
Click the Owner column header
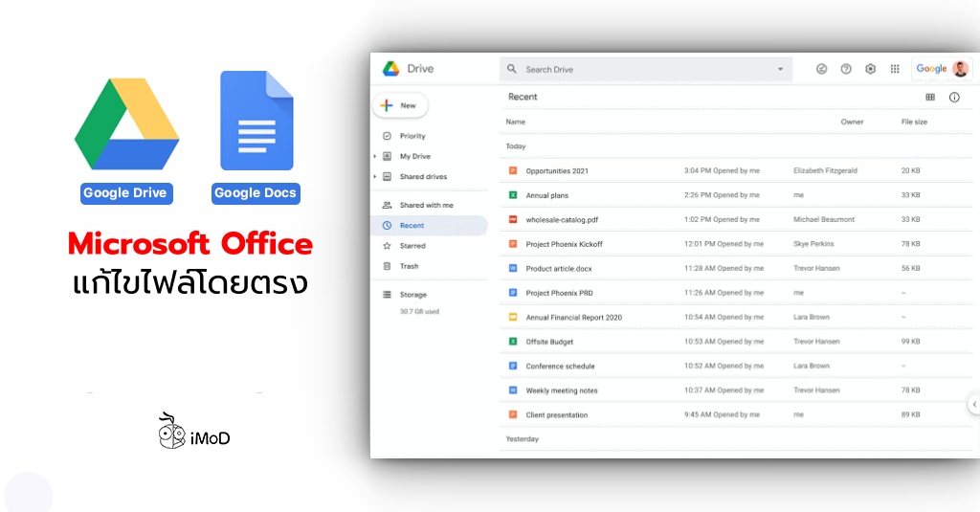tap(852, 122)
